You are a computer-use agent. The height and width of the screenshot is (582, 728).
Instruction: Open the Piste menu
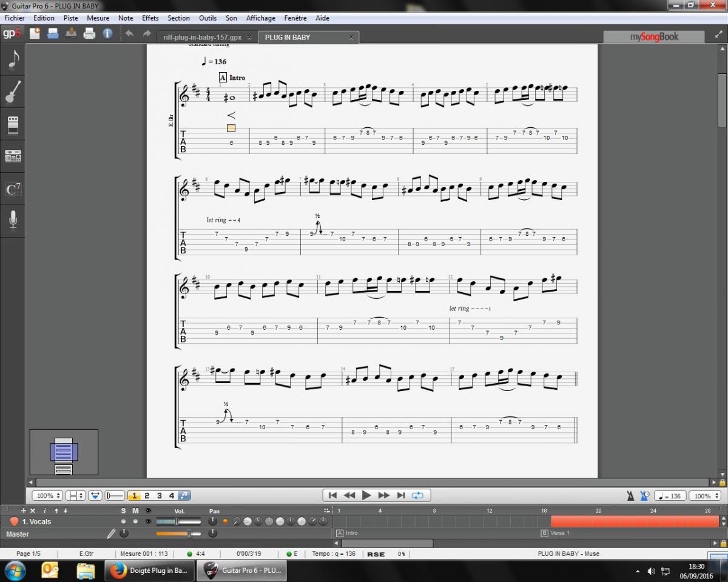point(70,18)
